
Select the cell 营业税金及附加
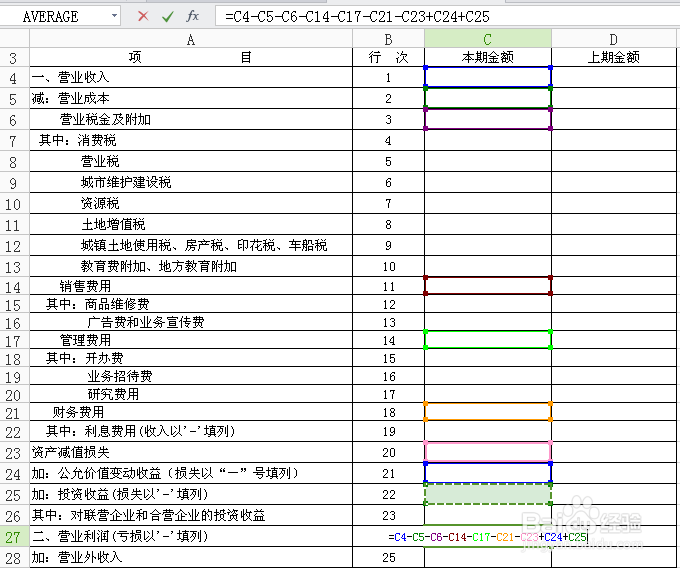(191, 119)
